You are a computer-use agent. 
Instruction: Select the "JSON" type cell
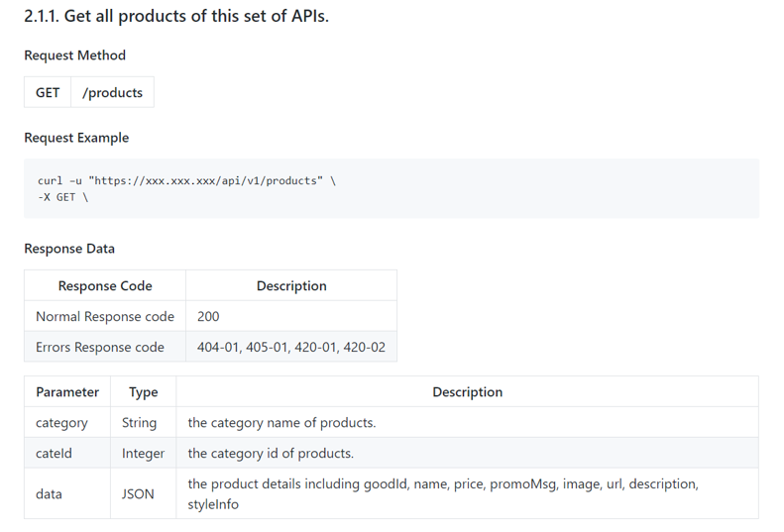click(138, 493)
